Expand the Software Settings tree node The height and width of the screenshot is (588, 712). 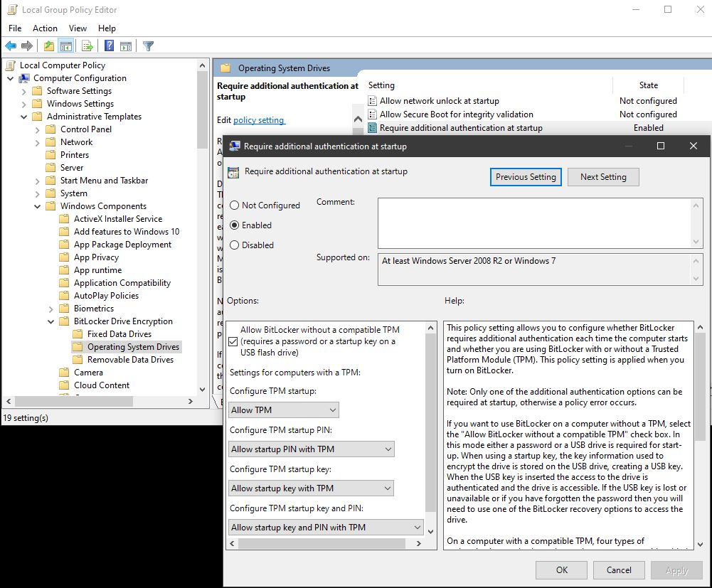click(24, 91)
